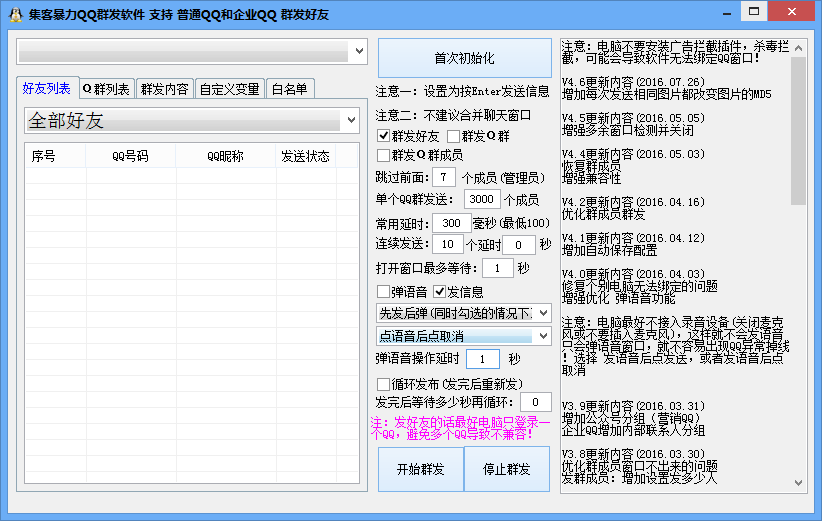
Task: Tick the 群发Q群成员 checkbox
Action: 384,155
